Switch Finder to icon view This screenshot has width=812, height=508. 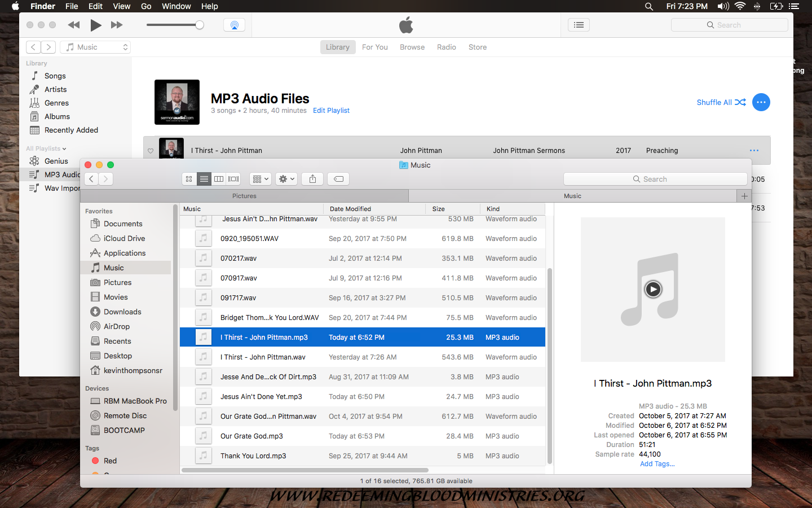pyautogui.click(x=189, y=179)
